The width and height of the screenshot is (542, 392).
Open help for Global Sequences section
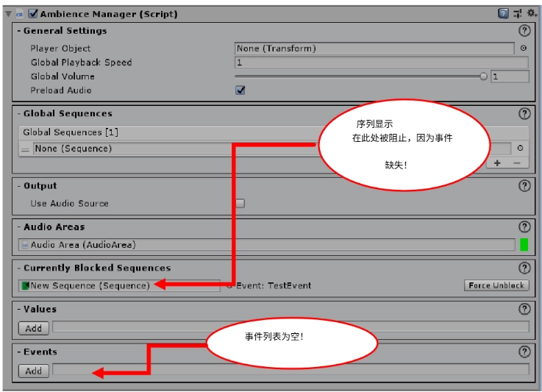pyautogui.click(x=524, y=113)
